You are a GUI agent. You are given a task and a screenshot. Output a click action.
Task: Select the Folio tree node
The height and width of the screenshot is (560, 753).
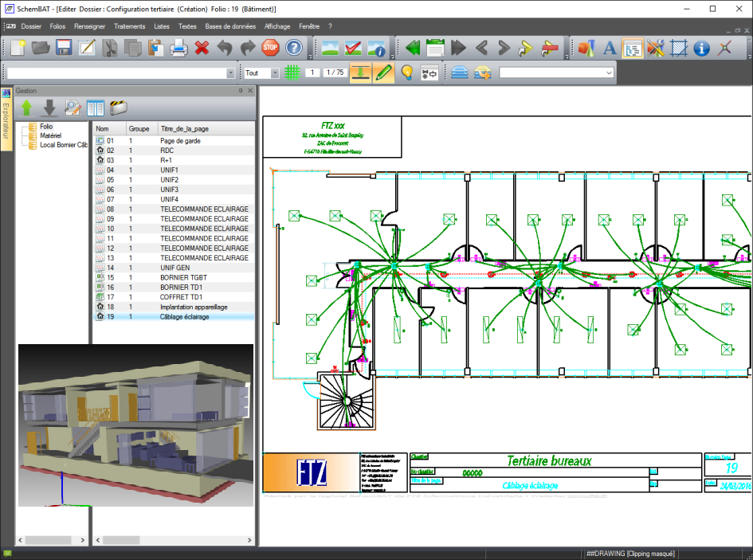[46, 127]
